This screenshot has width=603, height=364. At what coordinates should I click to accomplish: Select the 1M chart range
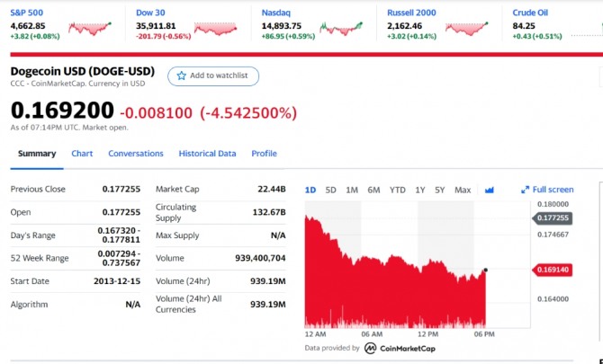point(352,190)
